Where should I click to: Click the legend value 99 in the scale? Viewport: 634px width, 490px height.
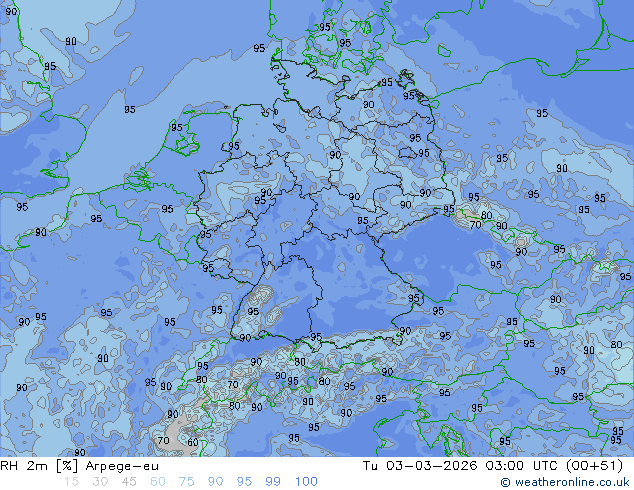273,482
